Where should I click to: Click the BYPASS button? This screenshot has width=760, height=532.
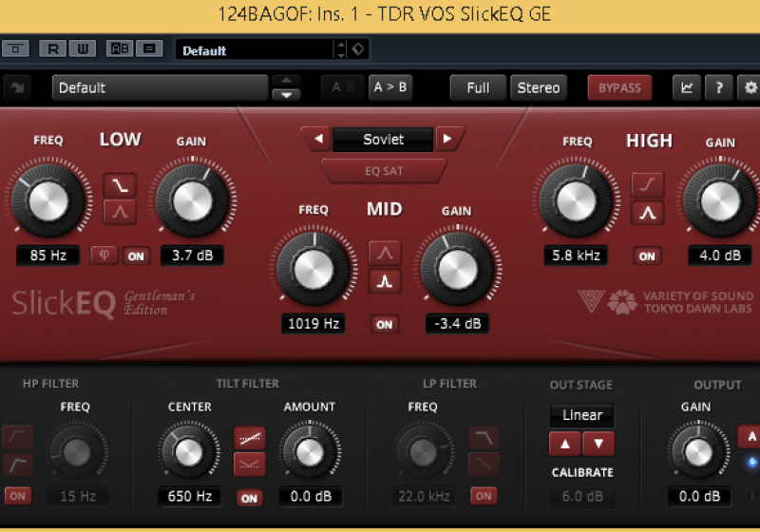point(619,87)
